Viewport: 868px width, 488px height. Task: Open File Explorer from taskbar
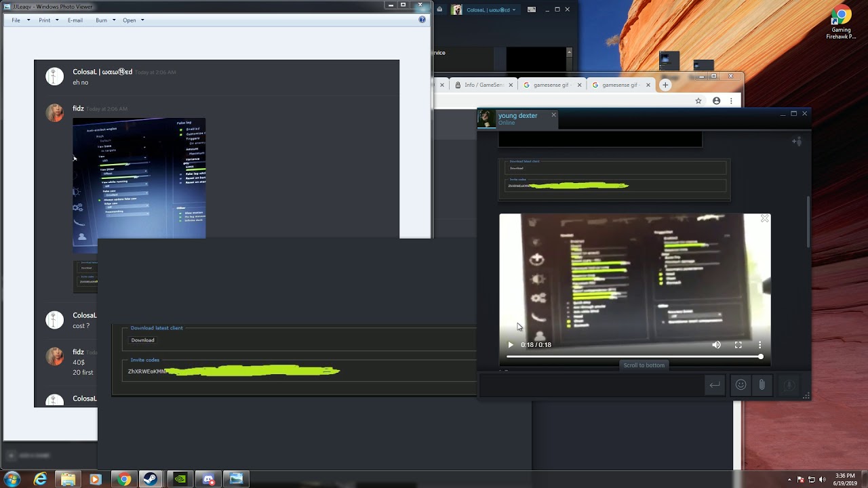pyautogui.click(x=68, y=479)
